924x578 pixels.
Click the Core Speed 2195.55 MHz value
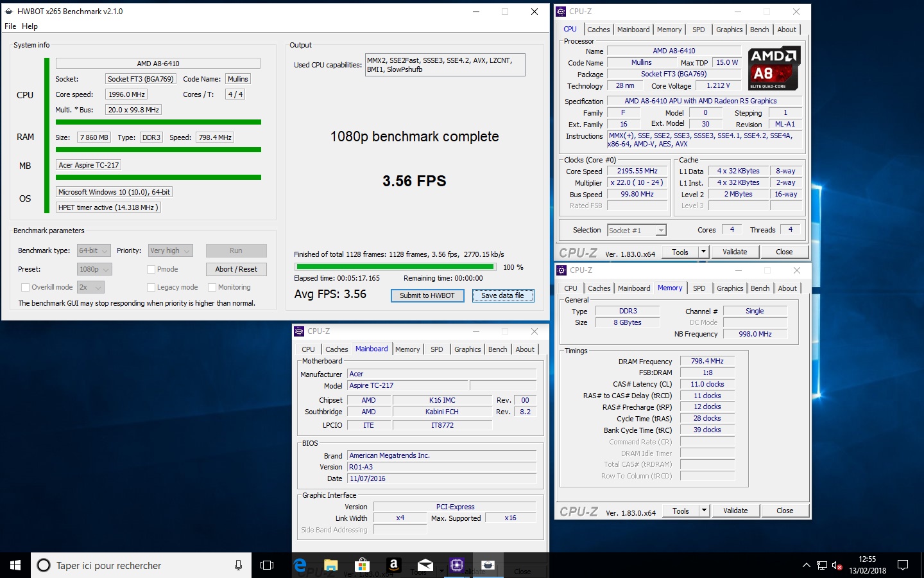click(637, 171)
